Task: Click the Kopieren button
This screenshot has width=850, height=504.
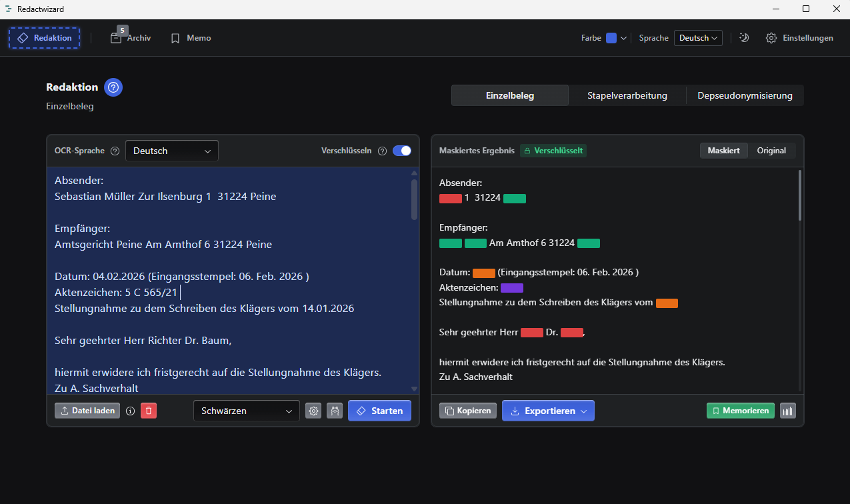Action: pos(468,411)
